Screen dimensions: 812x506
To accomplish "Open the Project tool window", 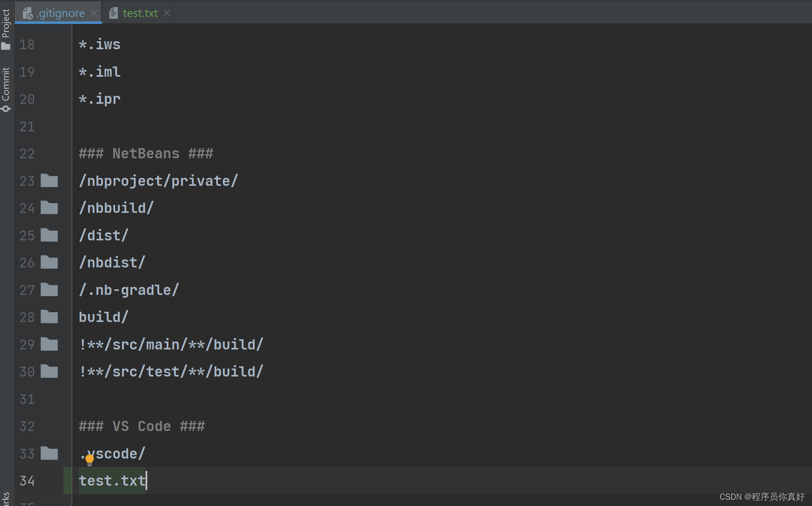I will (x=6, y=29).
